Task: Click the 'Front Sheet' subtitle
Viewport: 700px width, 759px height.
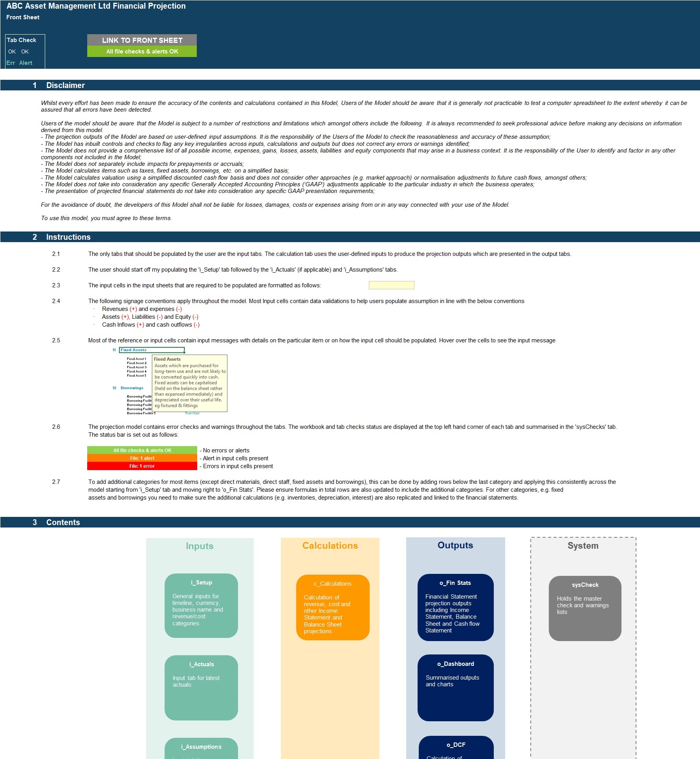Action: pyautogui.click(x=23, y=17)
